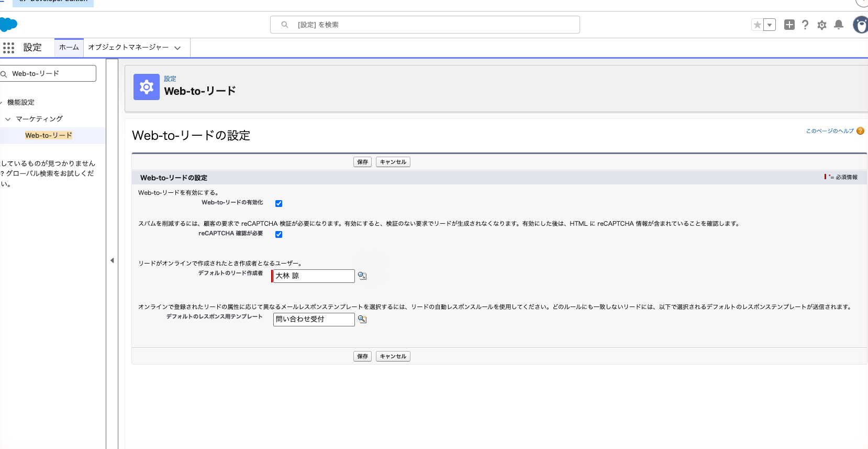This screenshot has width=868, height=449.
Task: Open the notifications bell
Action: pos(839,25)
